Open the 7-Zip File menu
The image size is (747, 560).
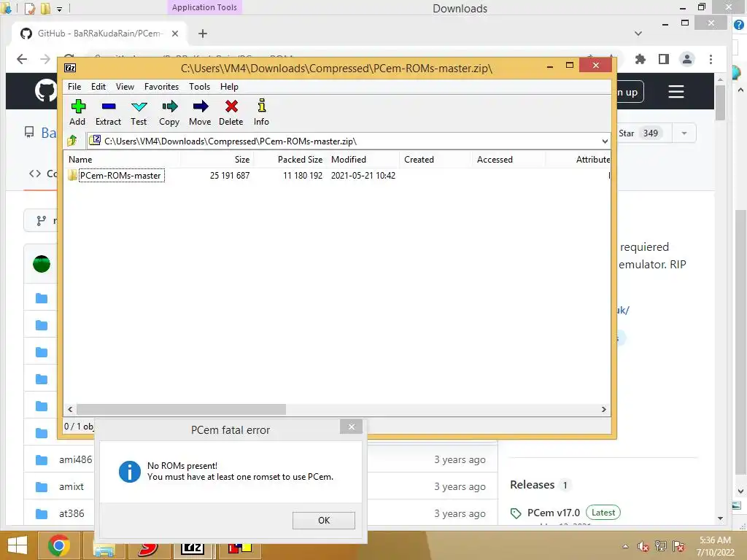pos(74,87)
